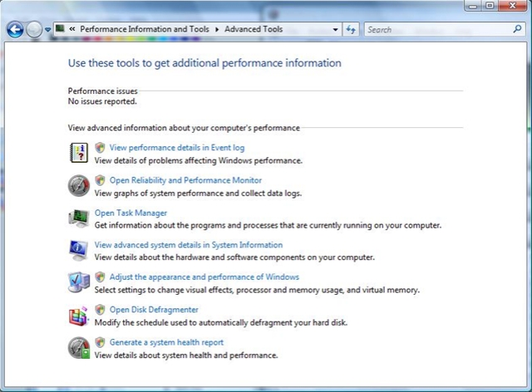Go back with the blue Back arrow
This screenshot has width=532, height=392.
(15, 30)
